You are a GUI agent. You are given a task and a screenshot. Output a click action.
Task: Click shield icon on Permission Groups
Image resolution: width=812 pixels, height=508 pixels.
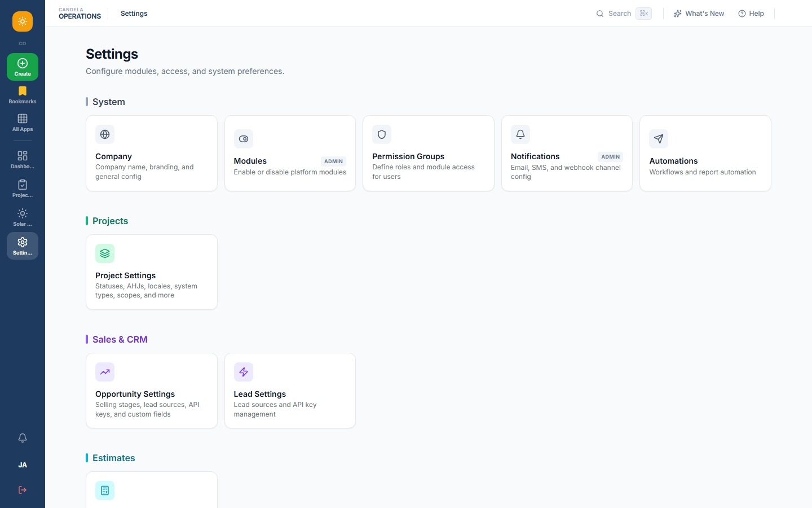click(x=382, y=134)
